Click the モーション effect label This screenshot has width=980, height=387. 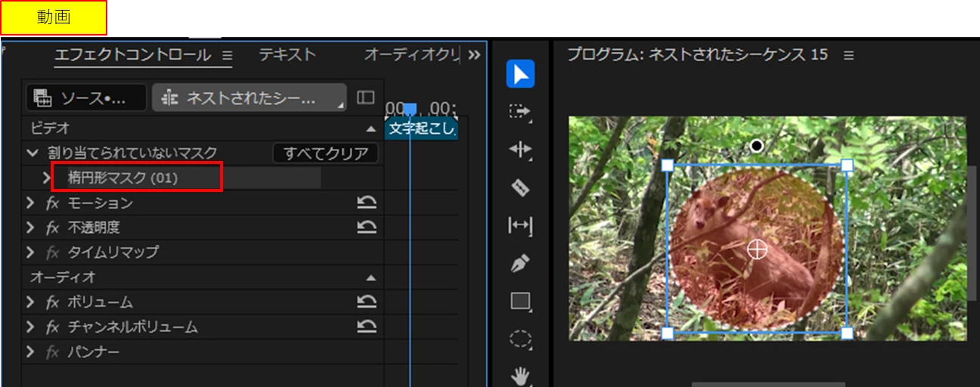coord(100,203)
